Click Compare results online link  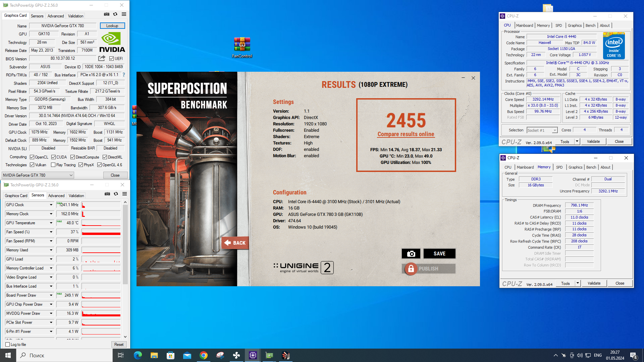click(406, 134)
